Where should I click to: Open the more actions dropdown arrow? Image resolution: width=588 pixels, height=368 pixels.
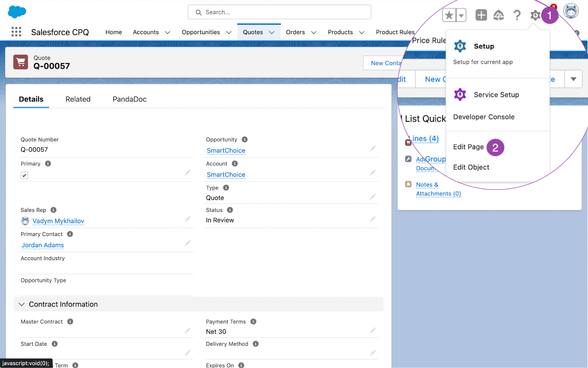(x=573, y=79)
